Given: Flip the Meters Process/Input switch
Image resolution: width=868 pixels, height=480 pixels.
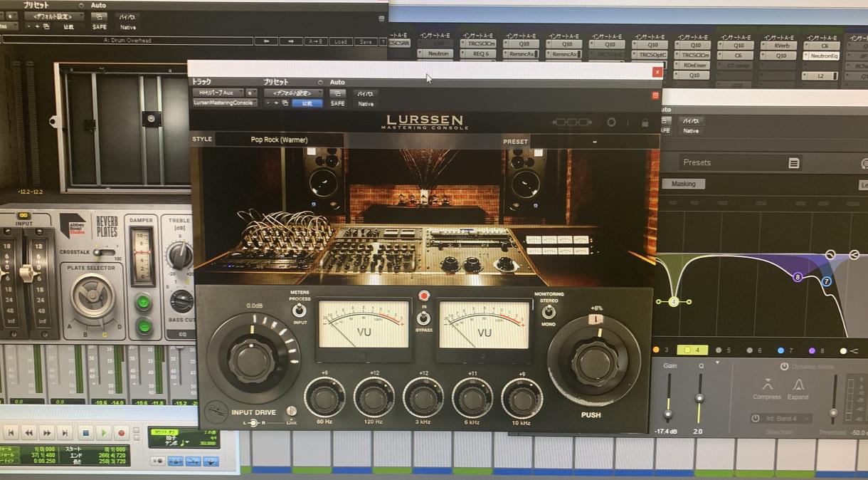Looking at the screenshot, I should tap(300, 311).
